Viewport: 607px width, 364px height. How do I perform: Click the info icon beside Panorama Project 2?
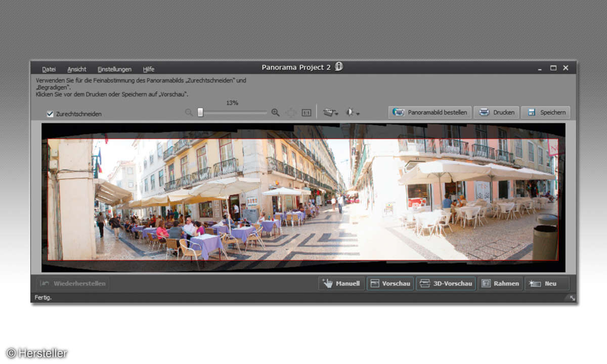click(339, 66)
